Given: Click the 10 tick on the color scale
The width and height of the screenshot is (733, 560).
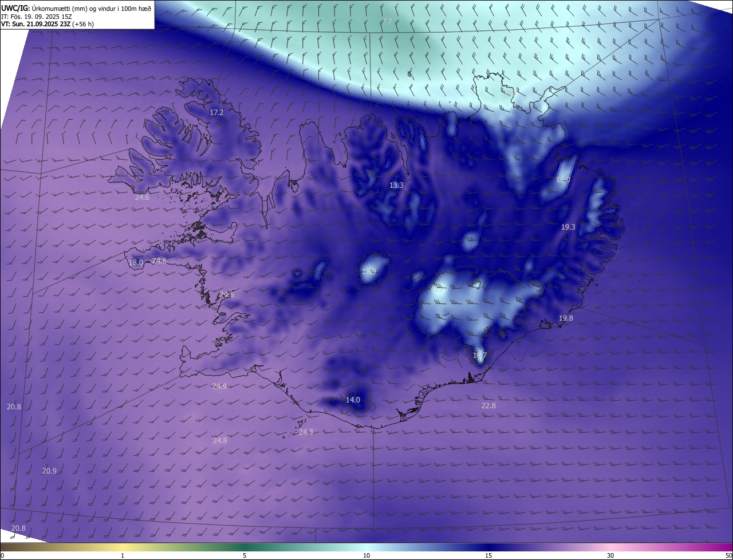Looking at the screenshot, I should coord(366,556).
